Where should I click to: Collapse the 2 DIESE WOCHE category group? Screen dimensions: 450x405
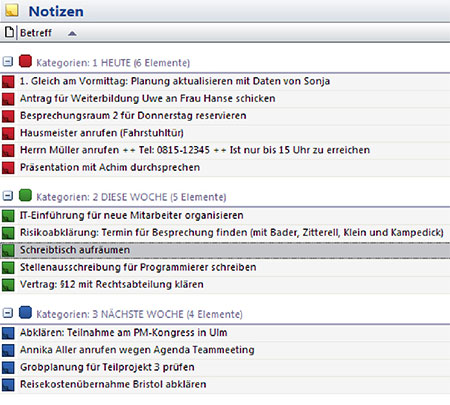click(x=8, y=196)
